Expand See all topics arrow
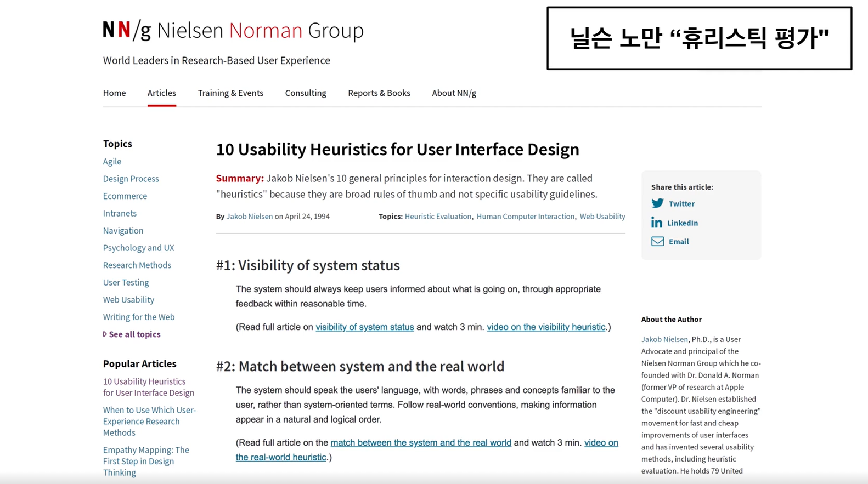 tap(105, 334)
